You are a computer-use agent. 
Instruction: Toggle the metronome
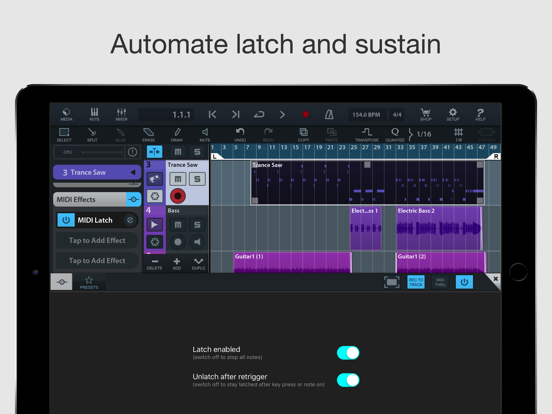pyautogui.click(x=329, y=114)
